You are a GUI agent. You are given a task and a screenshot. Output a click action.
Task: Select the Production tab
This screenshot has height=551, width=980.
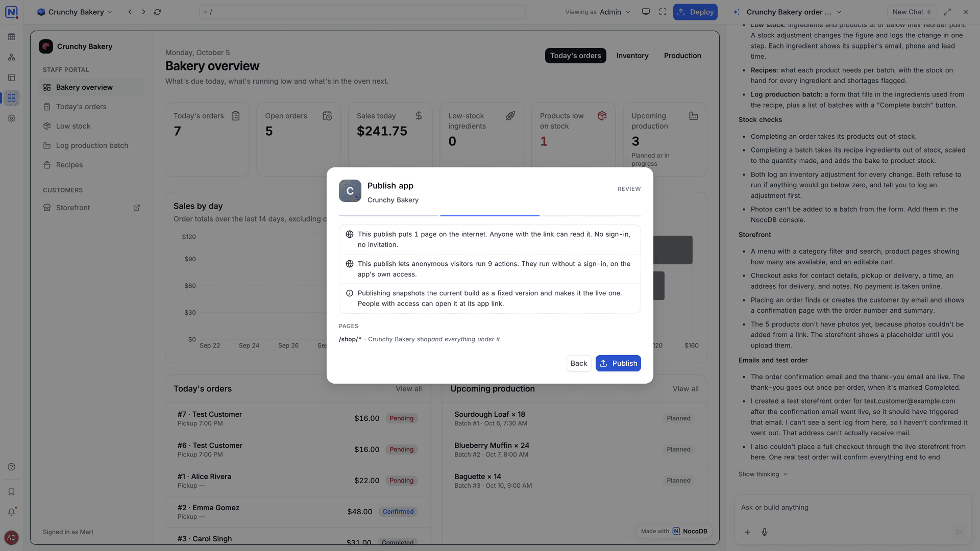[682, 56]
